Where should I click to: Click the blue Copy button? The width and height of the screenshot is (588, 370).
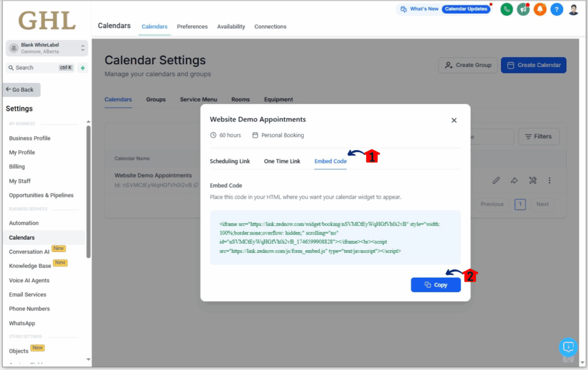point(436,285)
